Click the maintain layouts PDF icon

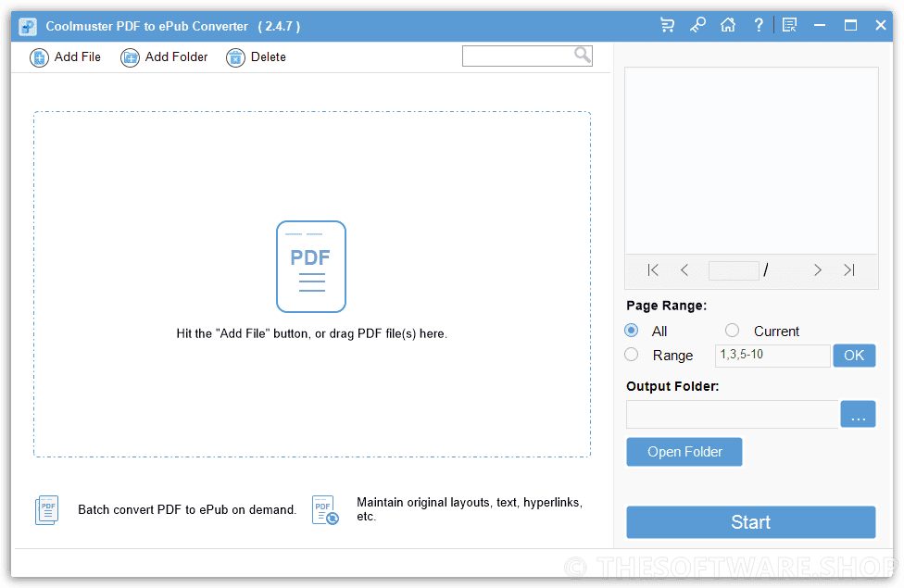[x=325, y=509]
